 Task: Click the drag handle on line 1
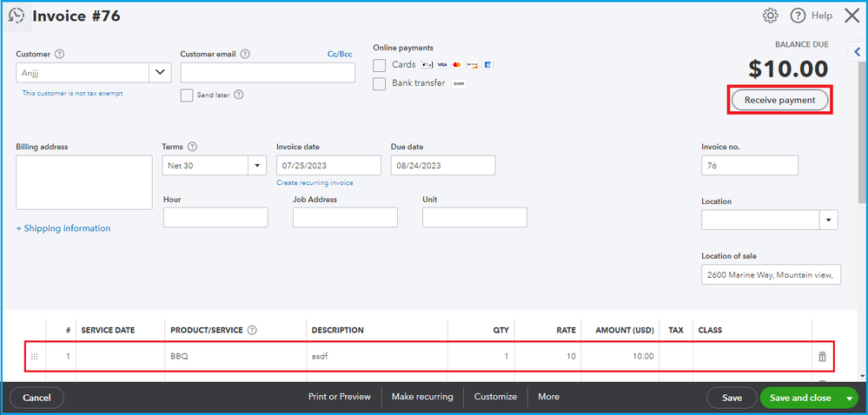click(x=35, y=356)
